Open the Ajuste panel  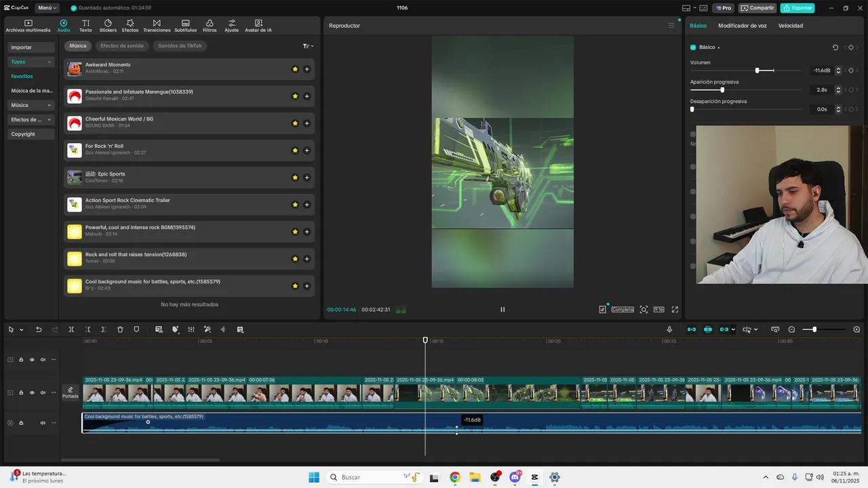pyautogui.click(x=232, y=26)
